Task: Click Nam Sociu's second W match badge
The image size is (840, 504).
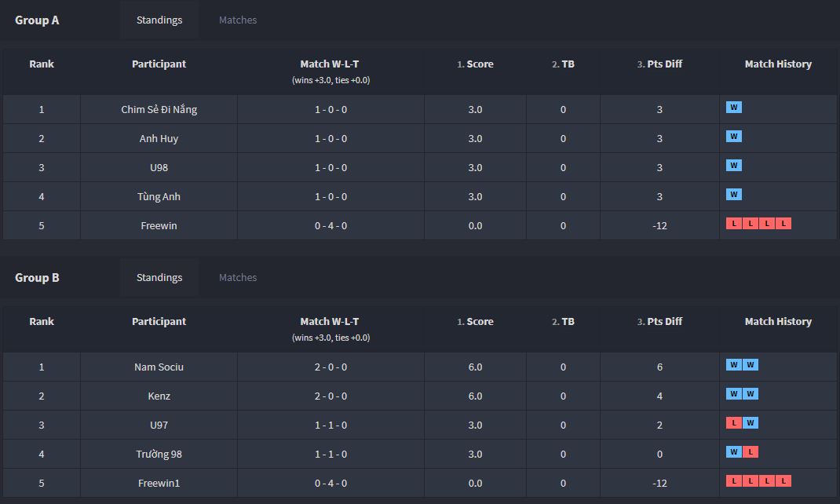Action: tap(751, 365)
